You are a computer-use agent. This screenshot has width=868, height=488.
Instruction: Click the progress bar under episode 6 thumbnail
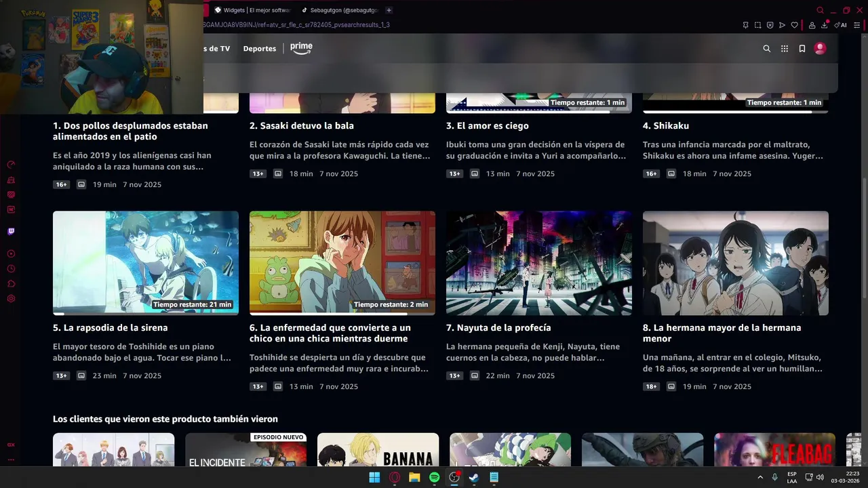pos(342,314)
